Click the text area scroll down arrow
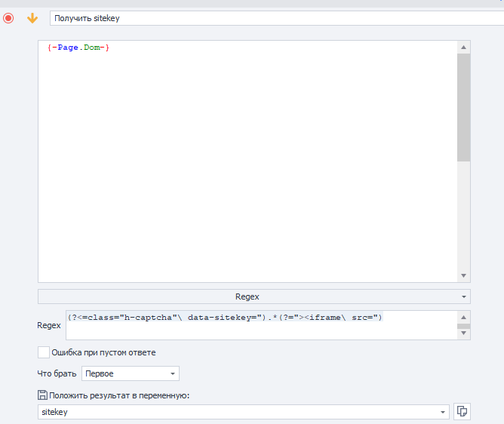 point(463,275)
